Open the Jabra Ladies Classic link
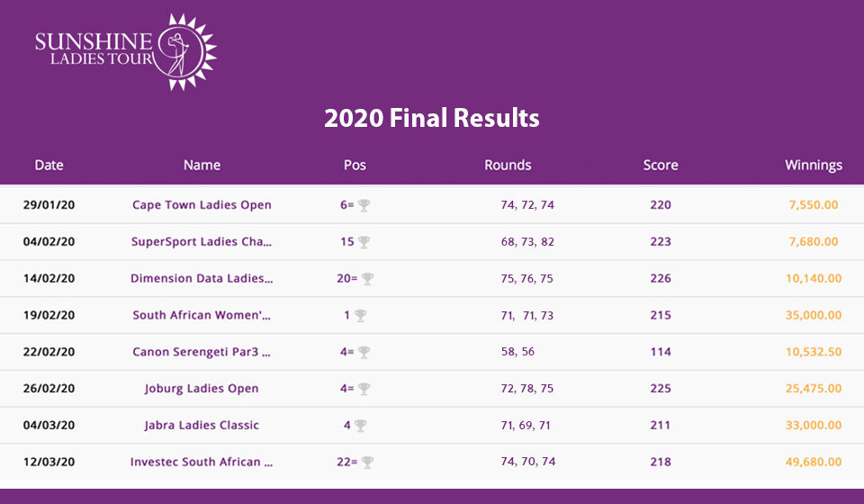Screen dimensions: 864x504 pyautogui.click(x=202, y=425)
